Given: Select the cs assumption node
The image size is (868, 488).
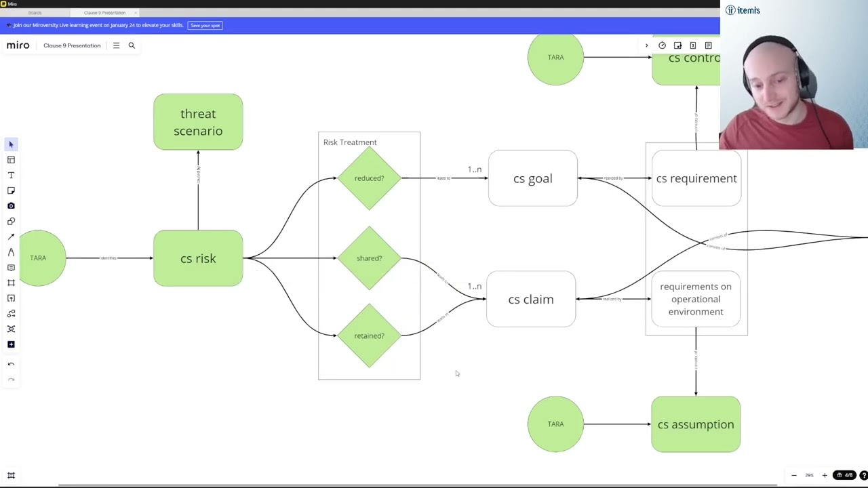Looking at the screenshot, I should point(696,424).
